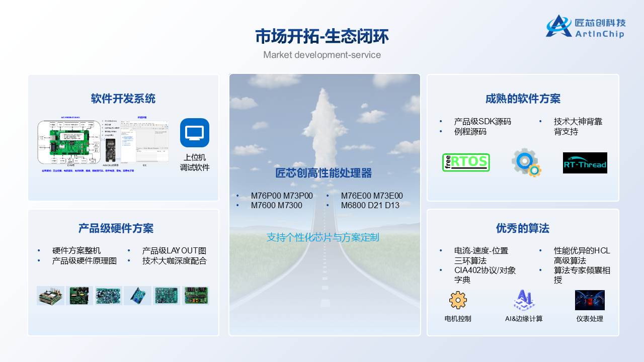Select the FreeRTOS logo
Screen dimensions: 644x362
[466, 162]
